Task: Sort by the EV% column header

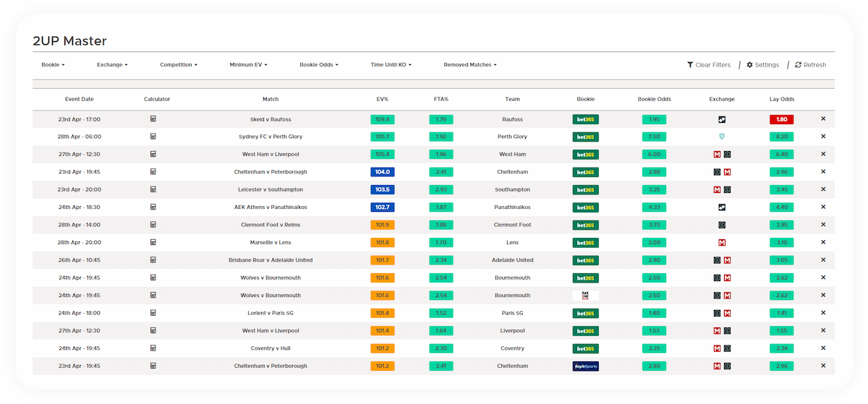Action: (382, 99)
